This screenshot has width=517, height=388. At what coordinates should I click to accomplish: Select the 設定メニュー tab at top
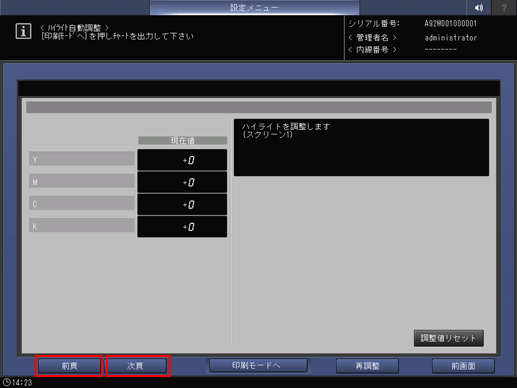254,7
